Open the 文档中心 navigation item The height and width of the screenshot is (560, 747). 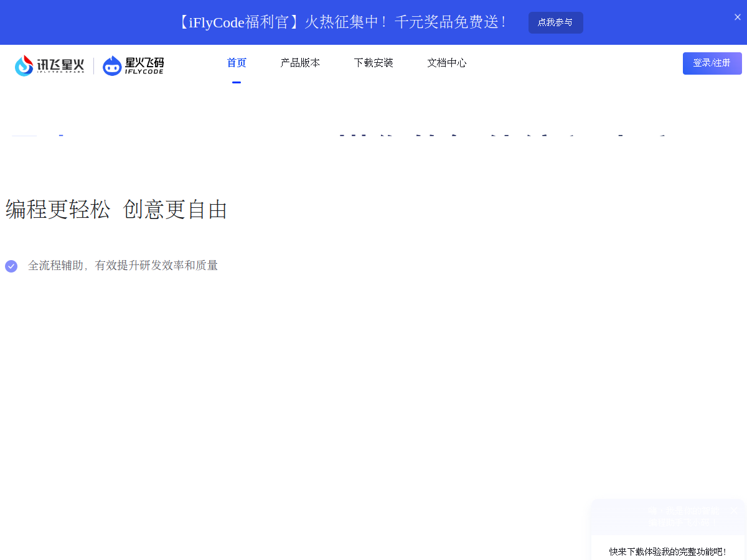447,62
